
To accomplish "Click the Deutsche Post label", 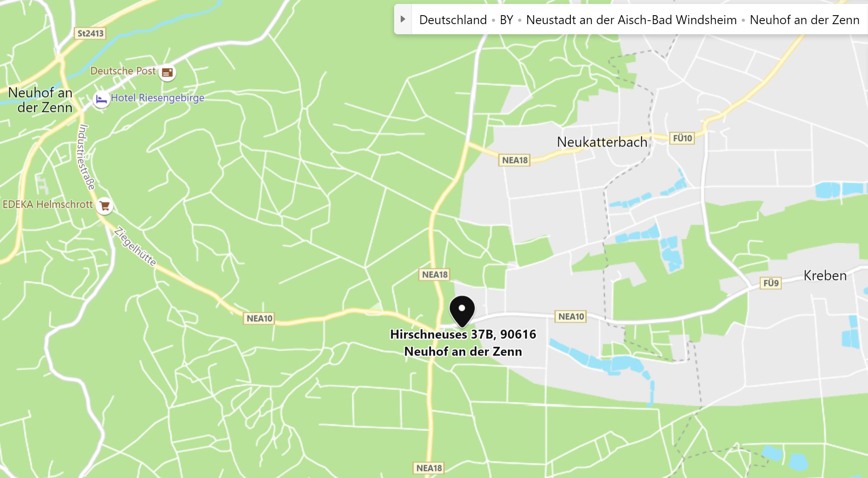I will click(123, 71).
